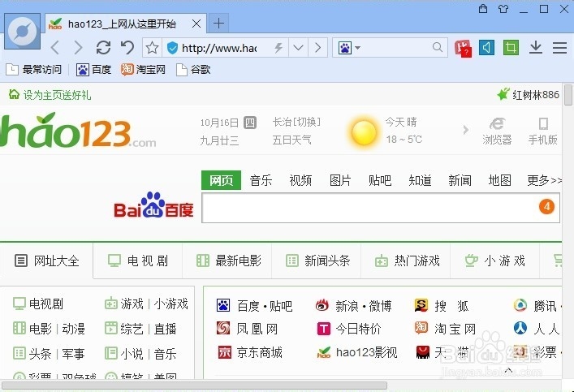Open 五日天气 forecast link
Image resolution: width=574 pixels, height=392 pixels.
(291, 140)
